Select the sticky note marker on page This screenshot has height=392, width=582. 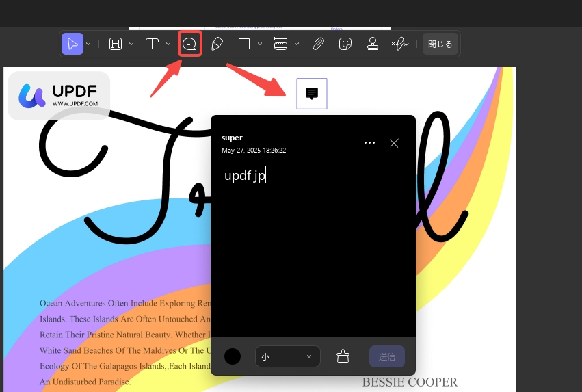pos(312,94)
